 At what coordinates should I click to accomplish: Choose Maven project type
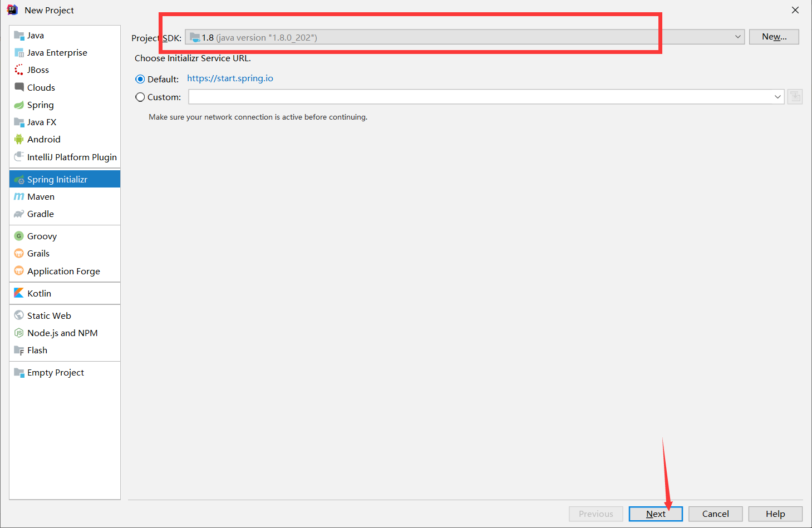[x=65, y=197]
